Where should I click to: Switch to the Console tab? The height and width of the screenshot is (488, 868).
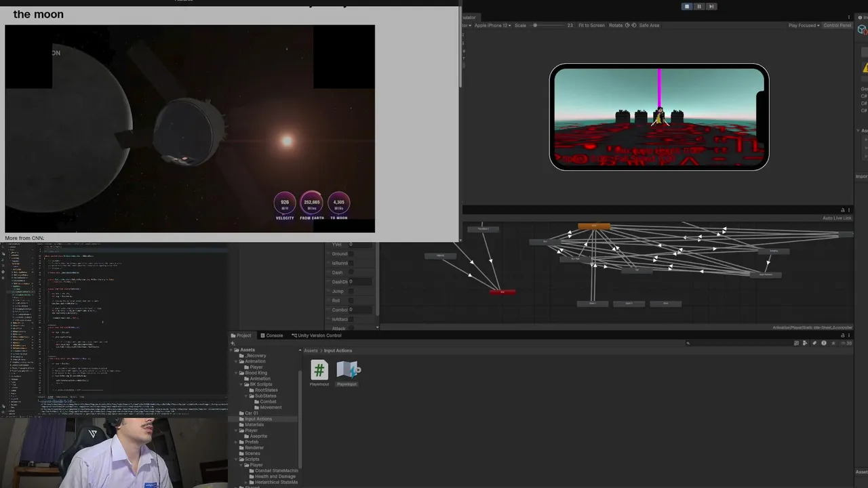click(x=272, y=335)
